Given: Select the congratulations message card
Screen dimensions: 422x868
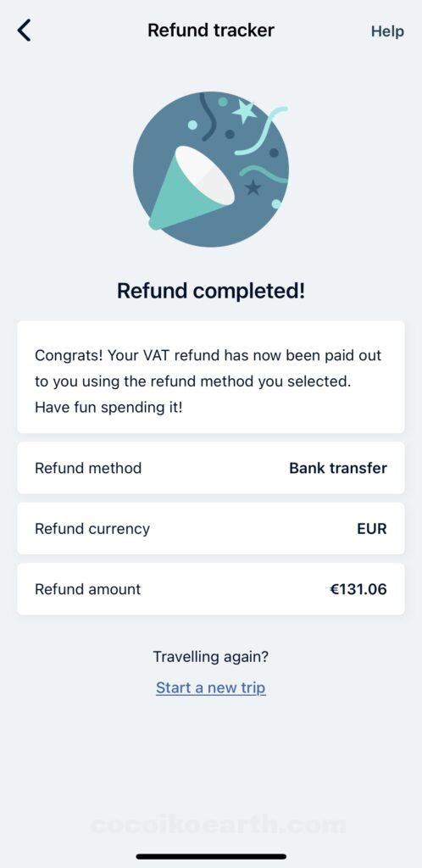Looking at the screenshot, I should [x=211, y=376].
